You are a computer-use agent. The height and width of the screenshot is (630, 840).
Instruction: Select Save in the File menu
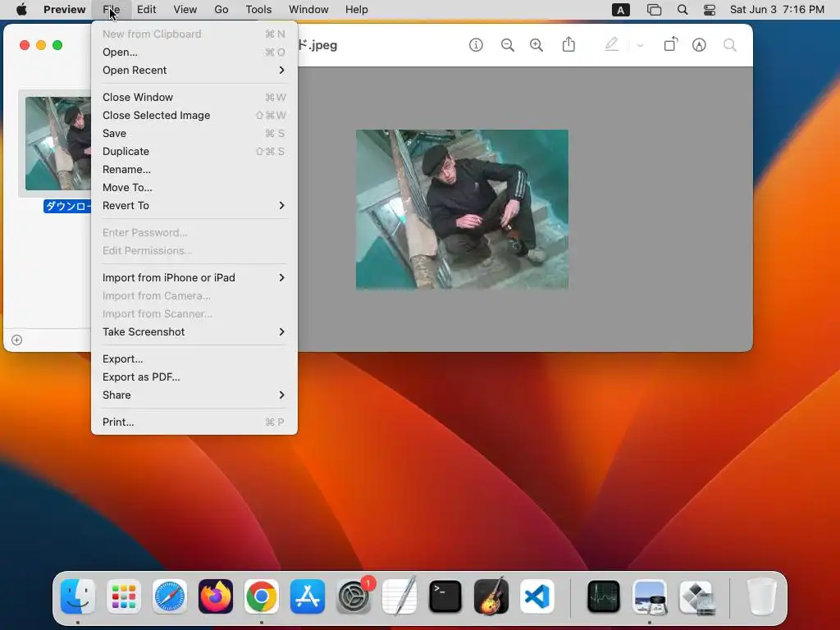[194, 134]
